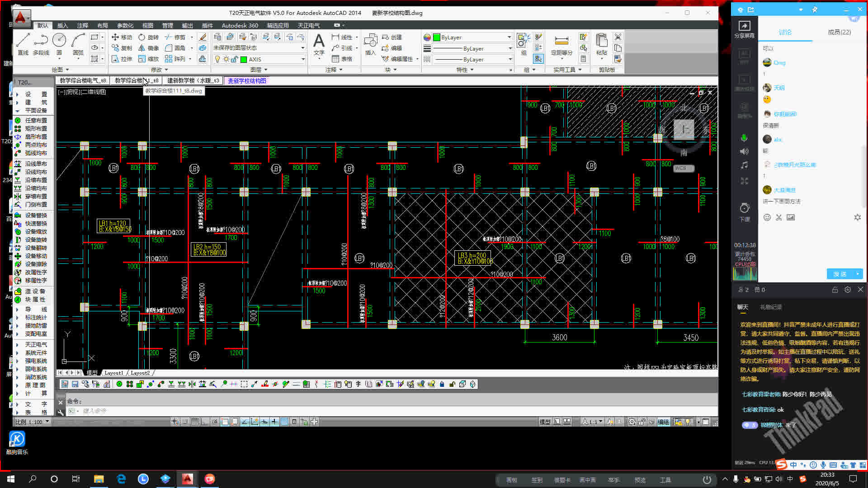Open File Explorer from the taskbar
The image size is (868, 488).
click(99, 479)
